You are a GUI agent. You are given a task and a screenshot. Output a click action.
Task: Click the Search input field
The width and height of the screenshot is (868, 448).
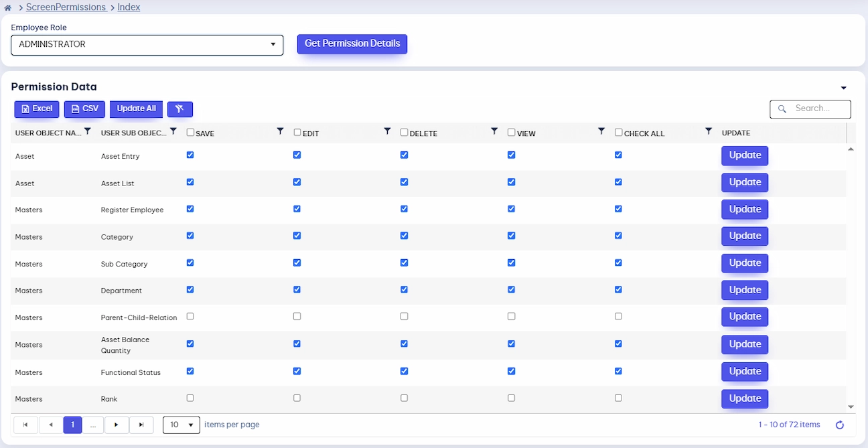coord(810,108)
